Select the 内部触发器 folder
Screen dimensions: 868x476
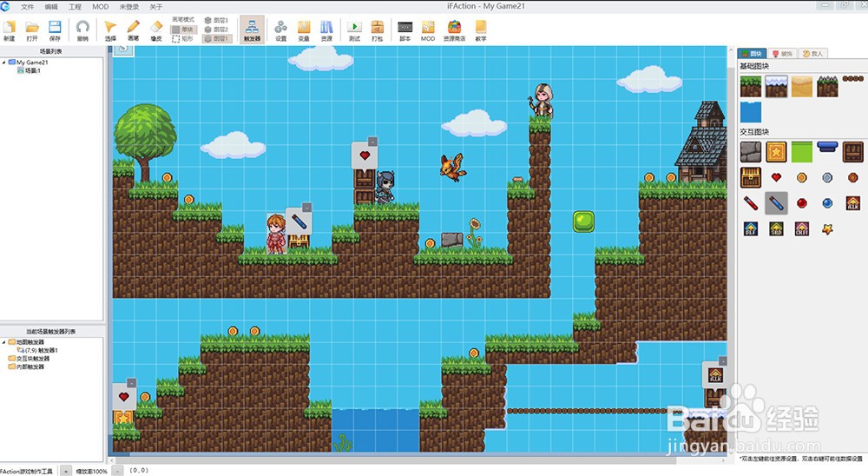(27, 367)
